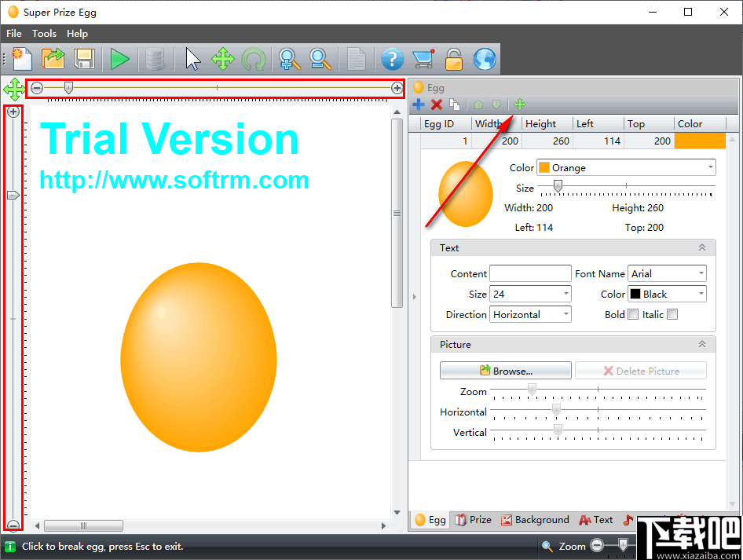The image size is (743, 560).
Task: Open the Direction Horizontal dropdown
Action: coord(530,315)
